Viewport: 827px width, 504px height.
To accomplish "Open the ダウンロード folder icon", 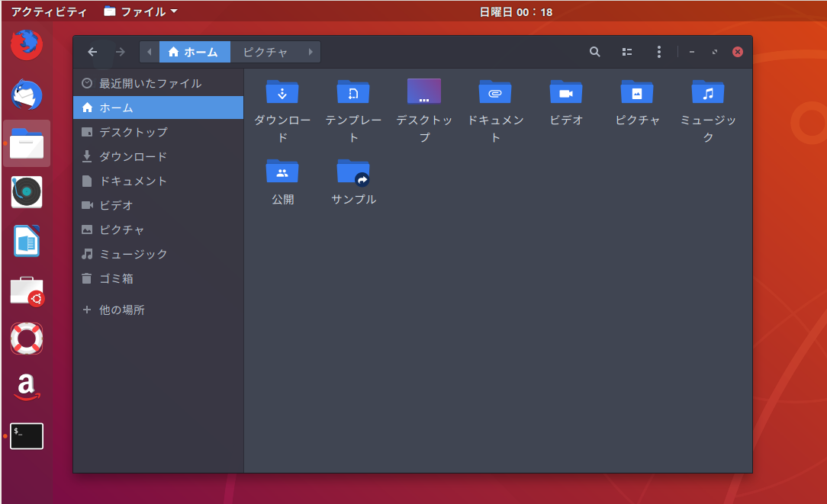I will point(282,91).
